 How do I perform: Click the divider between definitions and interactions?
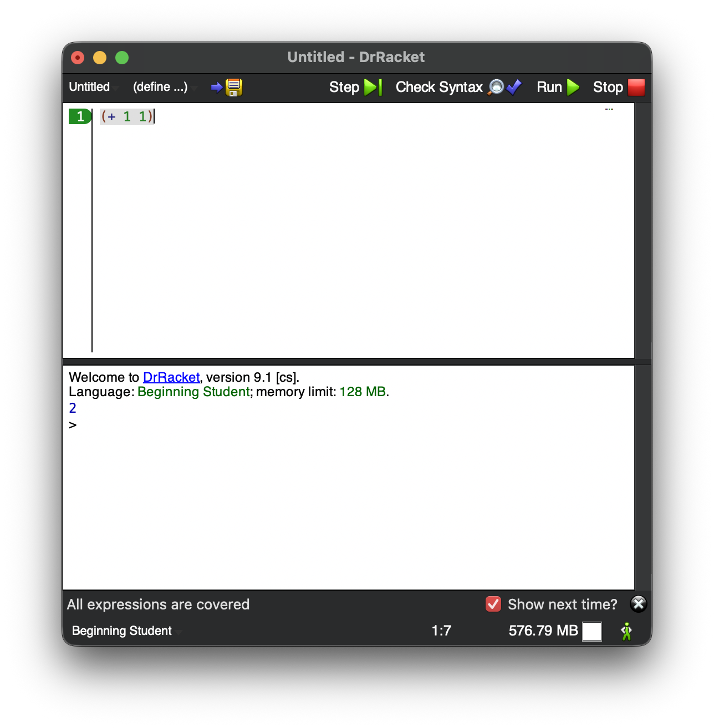point(348,362)
